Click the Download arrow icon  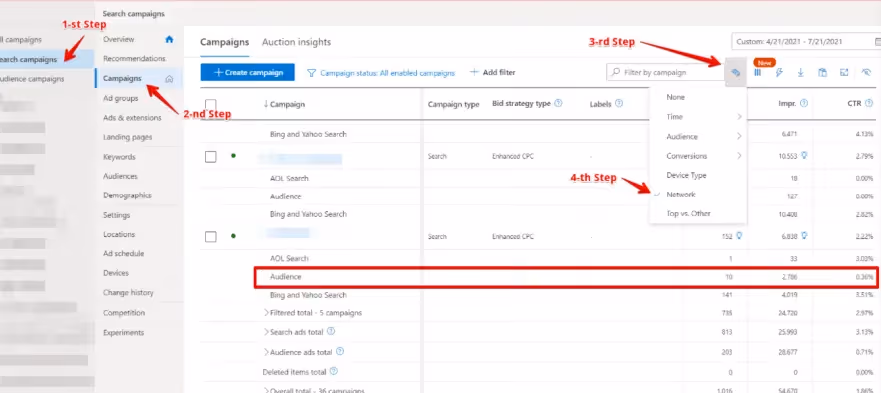[x=800, y=73]
